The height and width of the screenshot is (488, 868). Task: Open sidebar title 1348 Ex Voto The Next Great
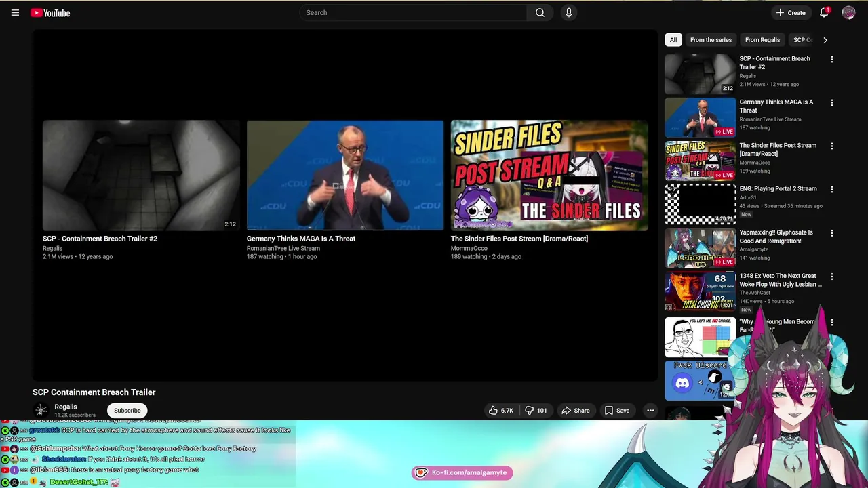[781, 280]
